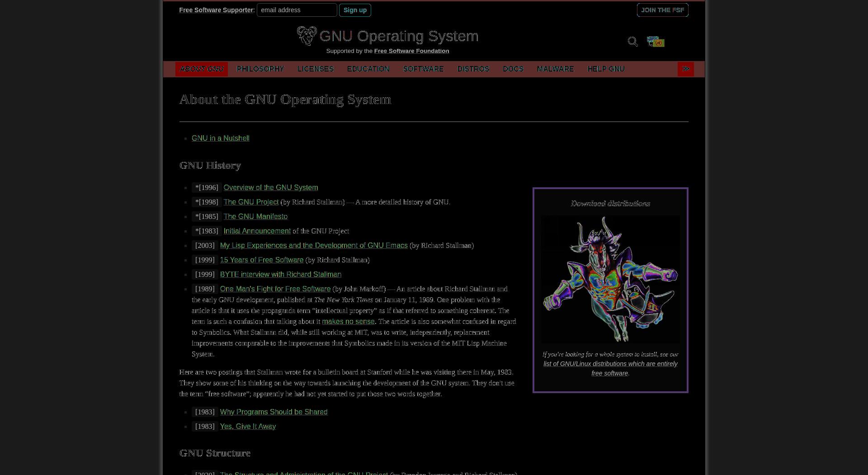Open The GNU Manifesto link

pos(255,217)
